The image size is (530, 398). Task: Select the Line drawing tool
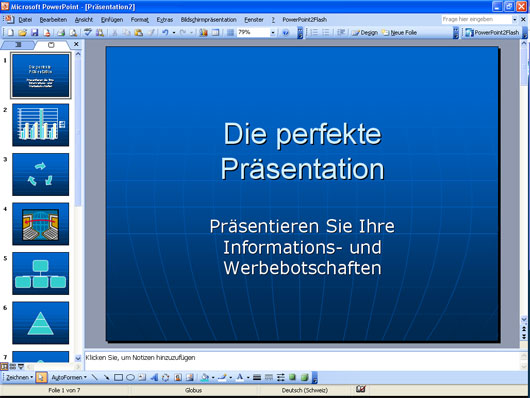(x=94, y=377)
